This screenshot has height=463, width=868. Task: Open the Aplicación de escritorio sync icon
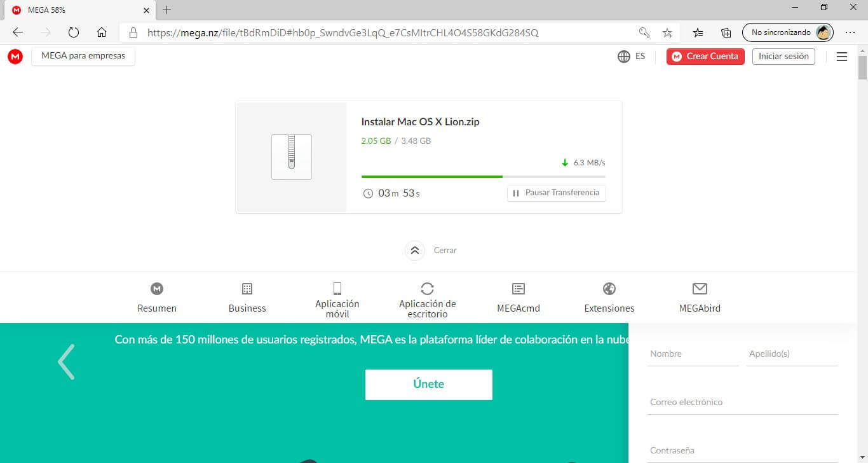[428, 289]
